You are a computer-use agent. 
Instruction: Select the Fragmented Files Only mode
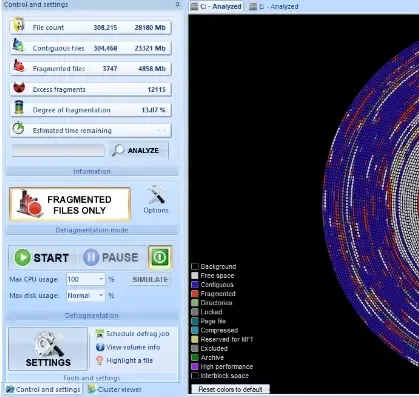pyautogui.click(x=70, y=204)
